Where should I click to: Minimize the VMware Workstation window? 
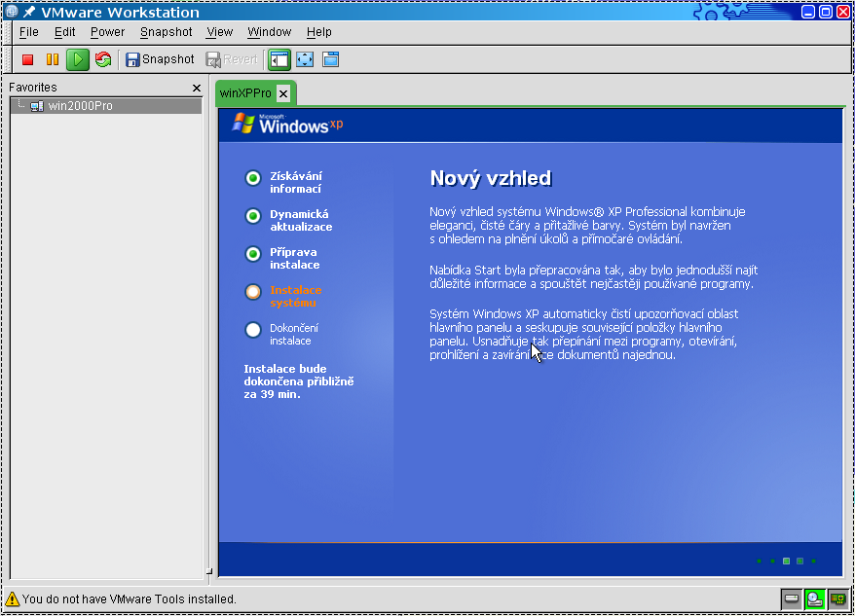(808, 12)
